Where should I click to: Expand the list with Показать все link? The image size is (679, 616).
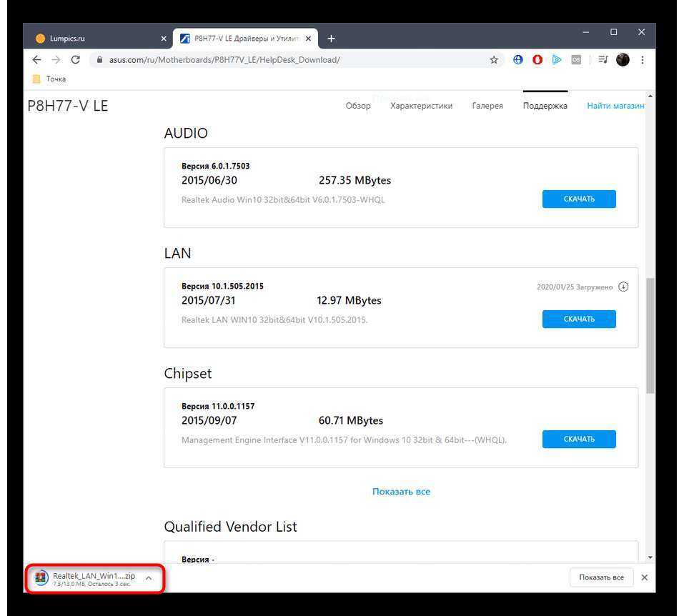401,492
